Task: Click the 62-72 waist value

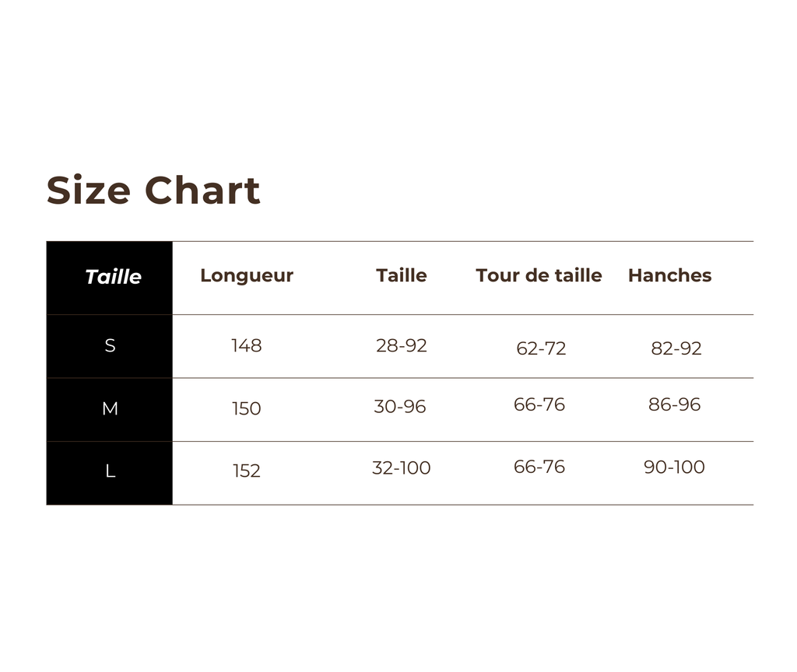Action: coord(541,348)
